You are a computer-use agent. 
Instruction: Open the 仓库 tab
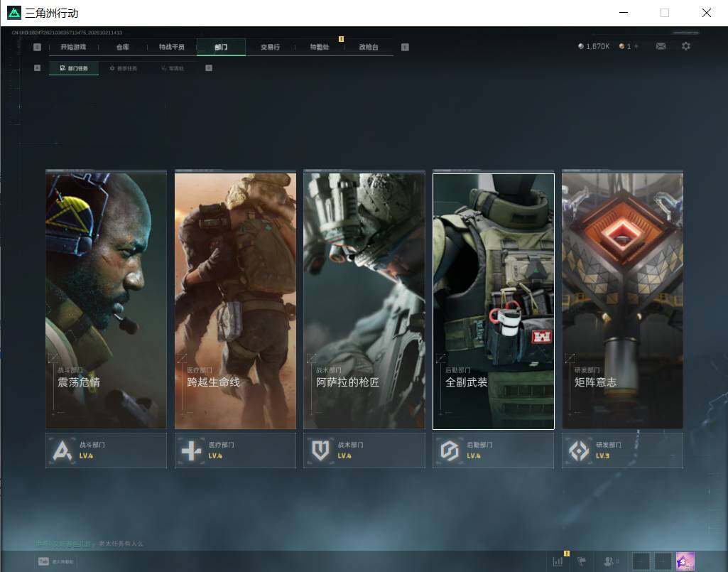point(123,47)
